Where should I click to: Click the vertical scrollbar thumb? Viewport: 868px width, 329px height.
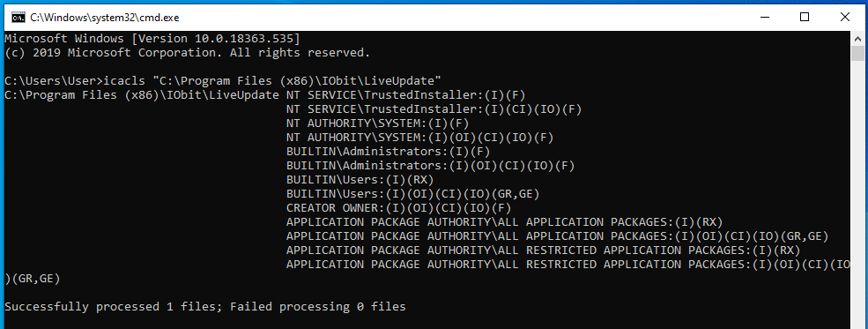pyautogui.click(x=857, y=54)
